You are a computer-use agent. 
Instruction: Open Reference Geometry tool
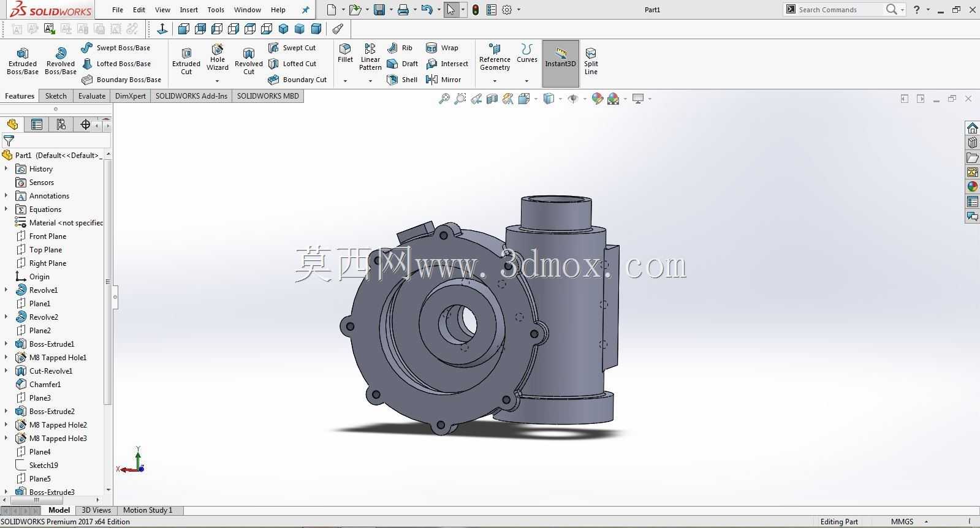(495, 57)
